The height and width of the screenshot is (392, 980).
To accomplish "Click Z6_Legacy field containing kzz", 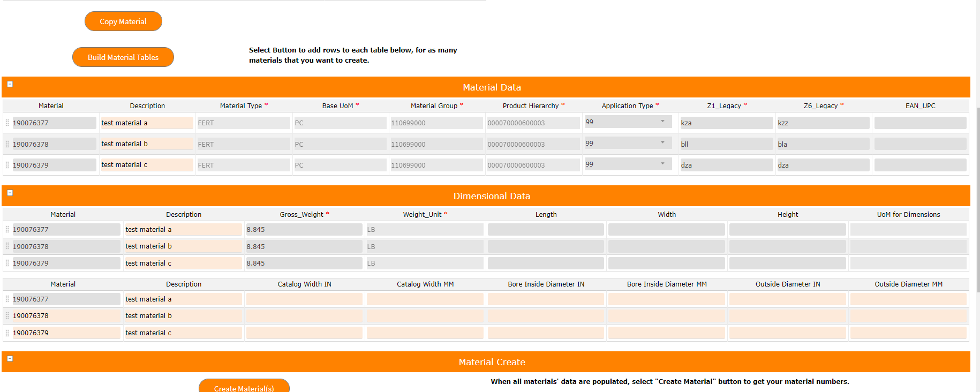I will pyautogui.click(x=823, y=123).
